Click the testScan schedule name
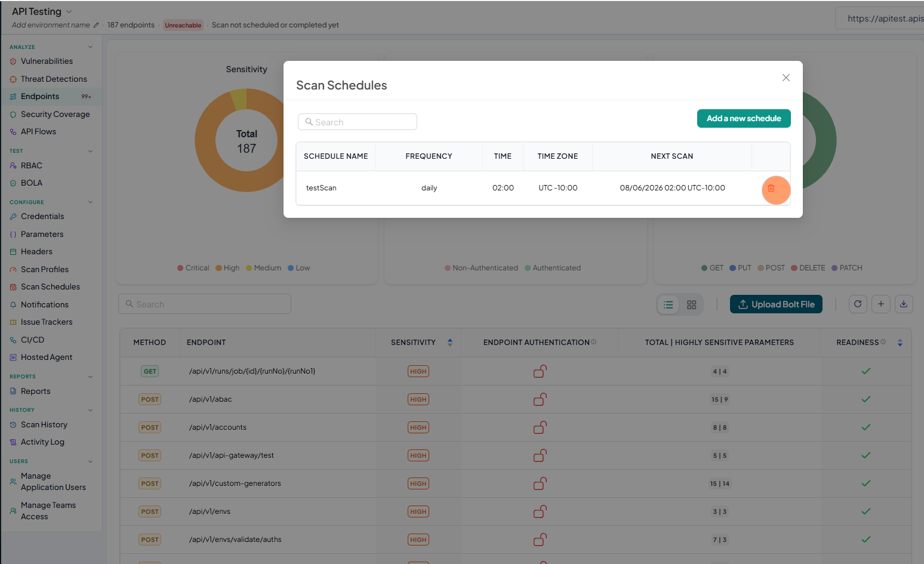Screen dimensions: 924x564 pyautogui.click(x=321, y=188)
